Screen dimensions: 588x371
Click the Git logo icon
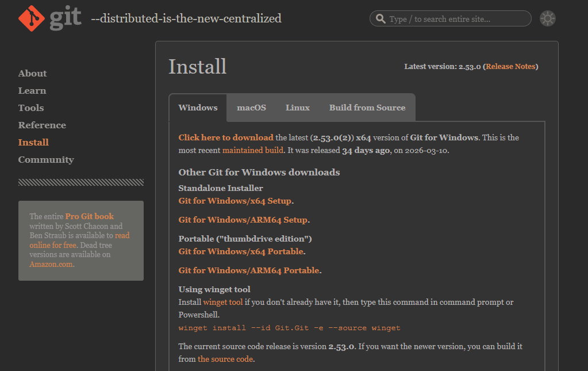click(x=32, y=18)
